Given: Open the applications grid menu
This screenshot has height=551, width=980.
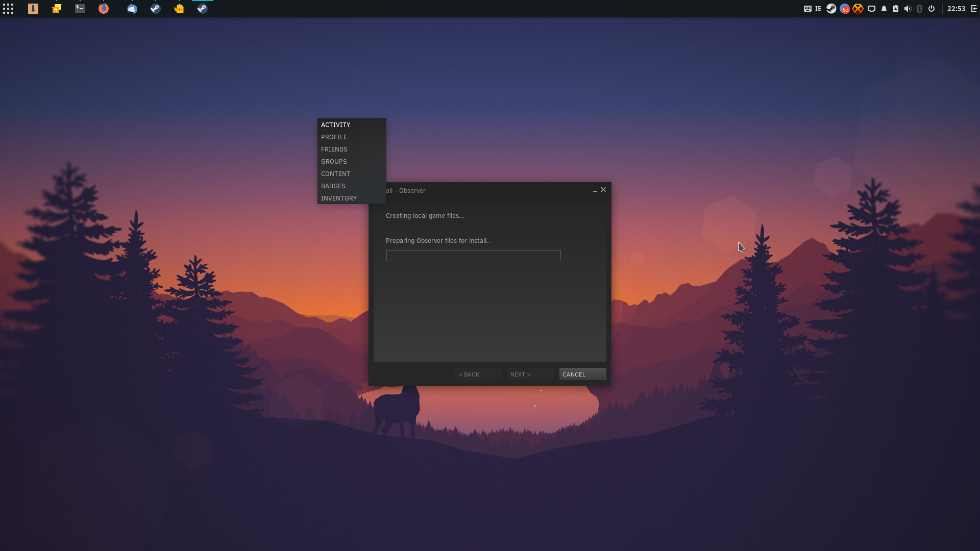Looking at the screenshot, I should coord(8,9).
